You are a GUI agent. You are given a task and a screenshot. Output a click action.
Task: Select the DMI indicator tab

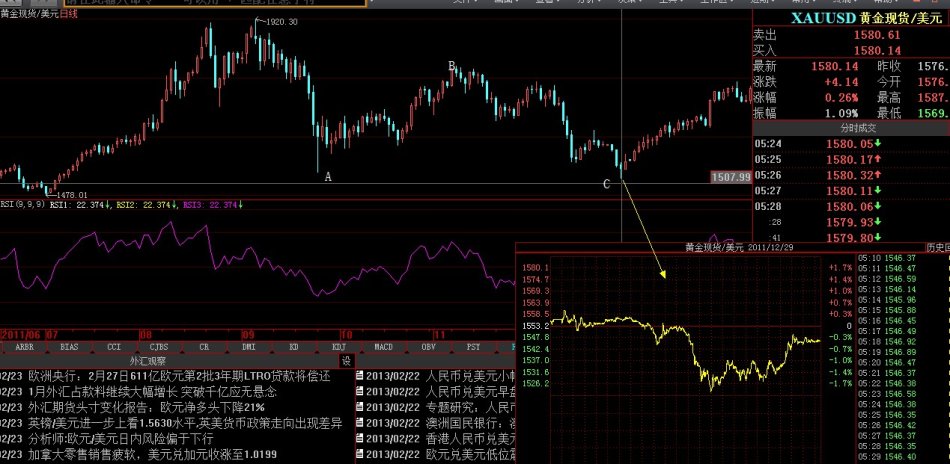pos(248,347)
